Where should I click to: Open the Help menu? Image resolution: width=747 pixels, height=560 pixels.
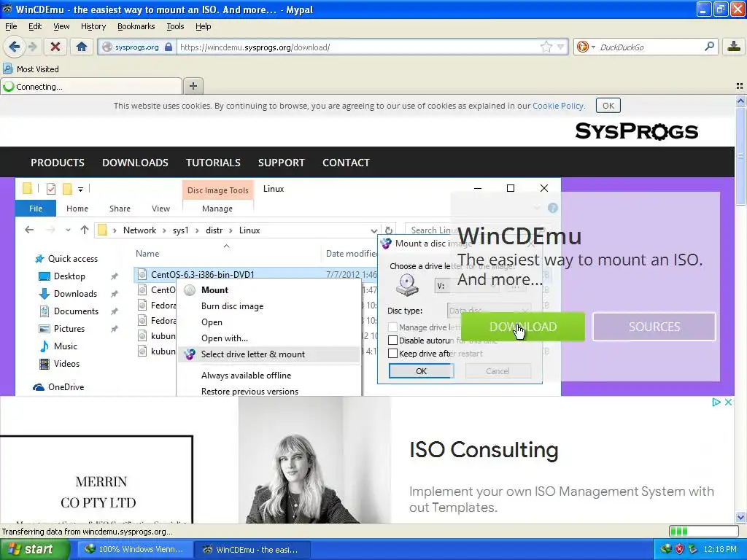pos(203,26)
